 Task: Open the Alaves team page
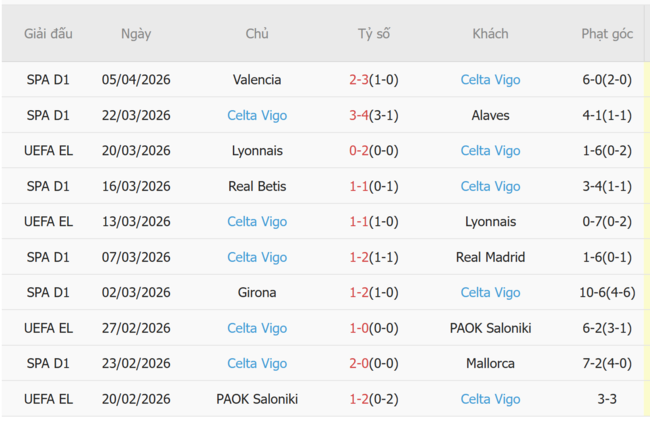click(490, 115)
